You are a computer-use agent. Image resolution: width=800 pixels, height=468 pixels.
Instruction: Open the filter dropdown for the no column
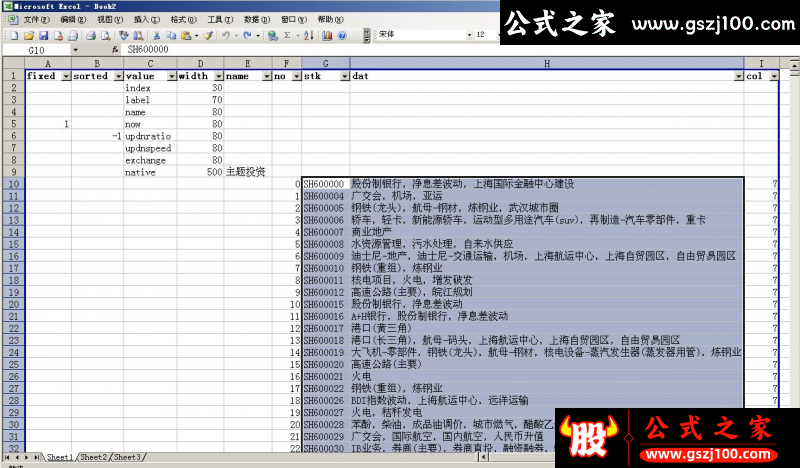click(296, 76)
